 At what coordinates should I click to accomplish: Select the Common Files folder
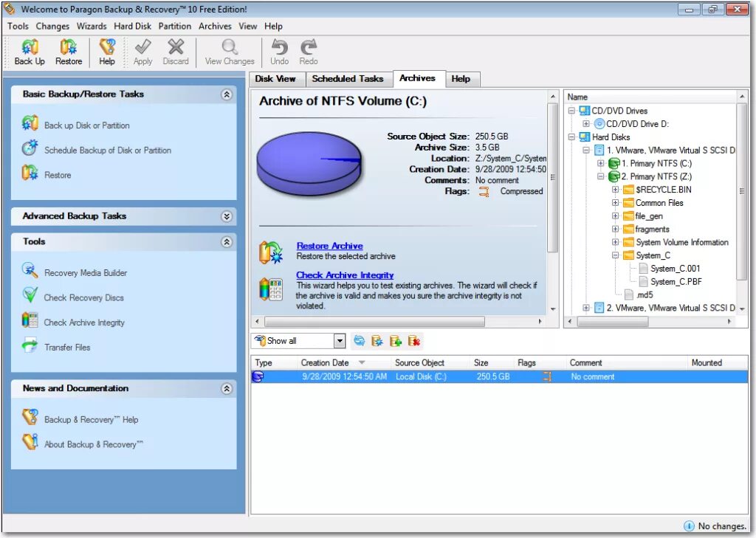coord(659,203)
